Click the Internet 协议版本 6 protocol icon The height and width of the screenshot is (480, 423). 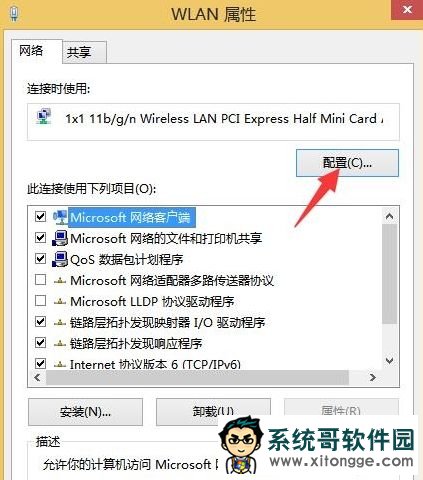pos(60,364)
